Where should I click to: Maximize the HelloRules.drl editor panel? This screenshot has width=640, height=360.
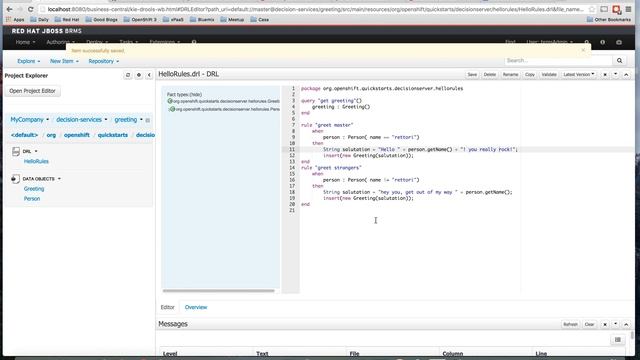626,74
